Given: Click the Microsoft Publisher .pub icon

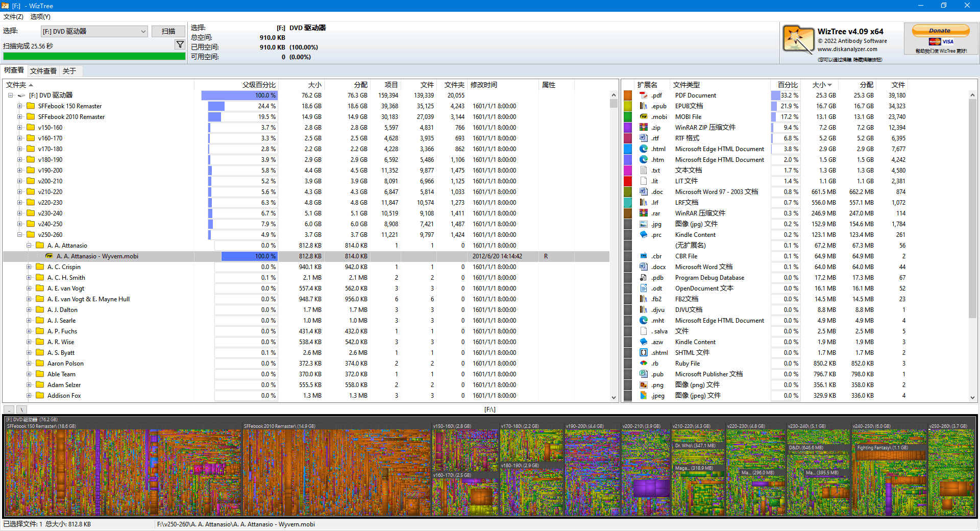Looking at the screenshot, I should [x=644, y=374].
